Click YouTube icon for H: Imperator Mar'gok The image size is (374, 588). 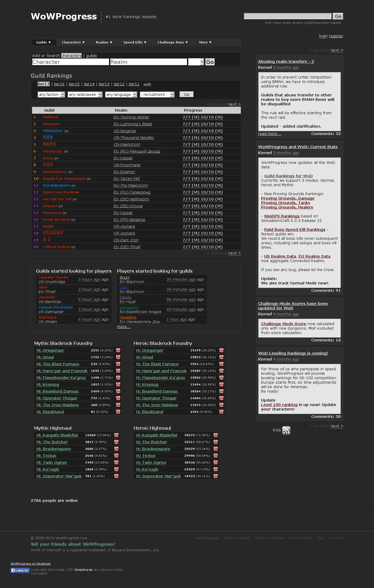(216, 476)
